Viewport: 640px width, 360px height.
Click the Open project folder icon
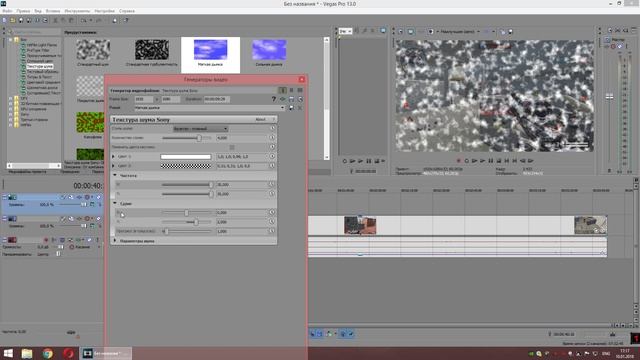pos(13,20)
